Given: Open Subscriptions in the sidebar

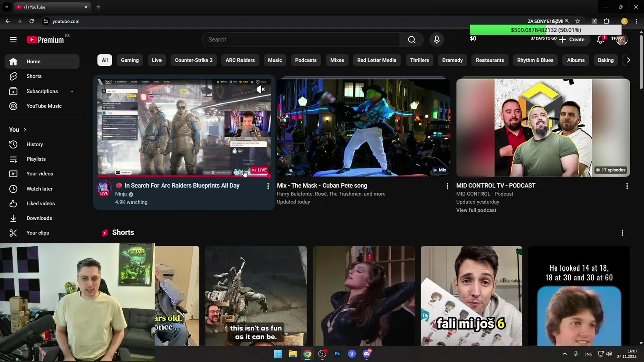Looking at the screenshot, I should coord(42,91).
